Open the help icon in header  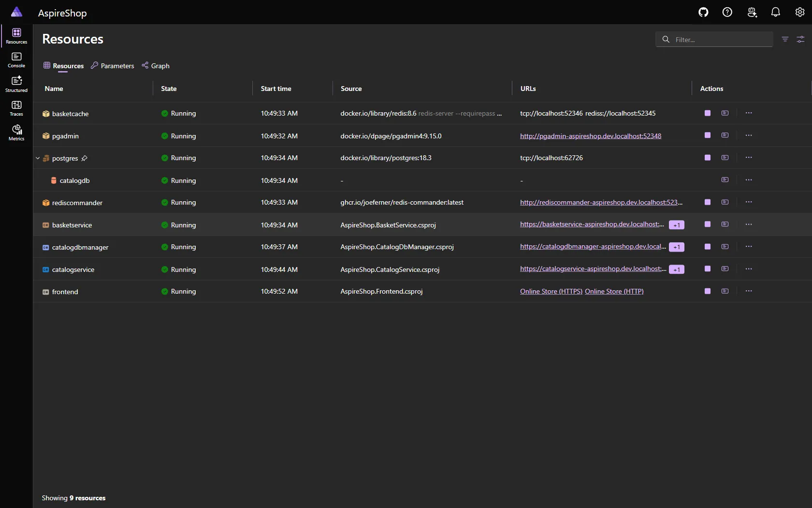click(727, 12)
